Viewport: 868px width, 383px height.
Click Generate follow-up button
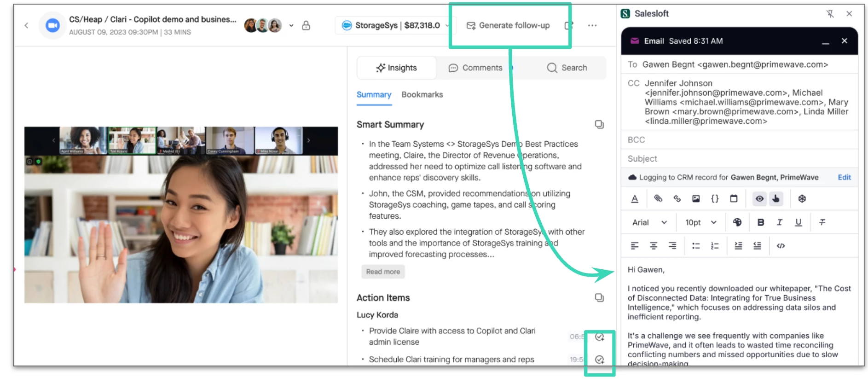pos(508,25)
